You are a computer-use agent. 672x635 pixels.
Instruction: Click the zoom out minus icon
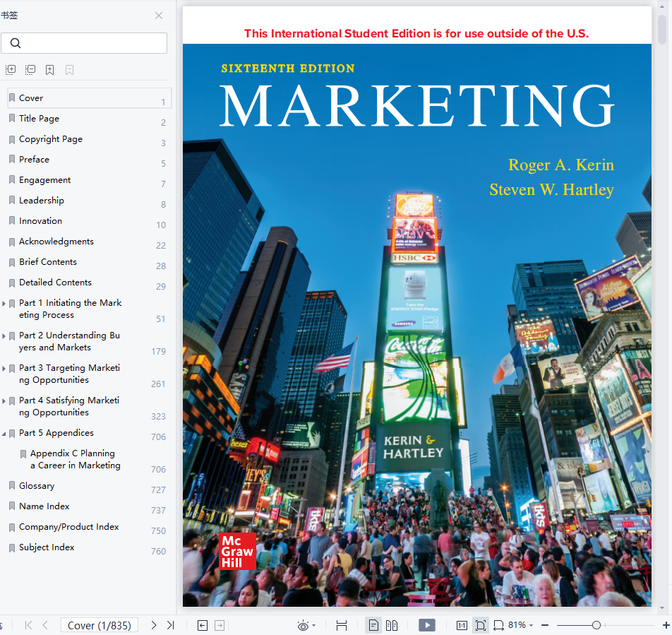(x=545, y=625)
